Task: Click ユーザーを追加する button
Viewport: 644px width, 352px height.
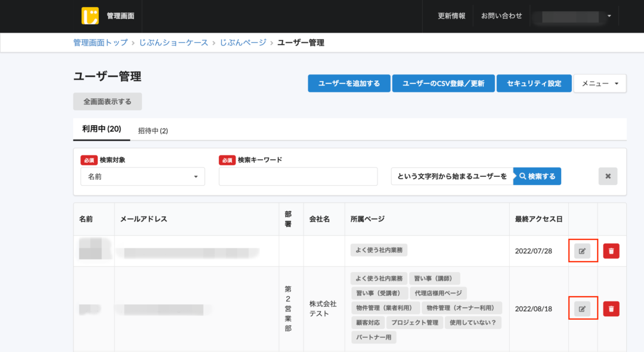Action: pos(349,83)
